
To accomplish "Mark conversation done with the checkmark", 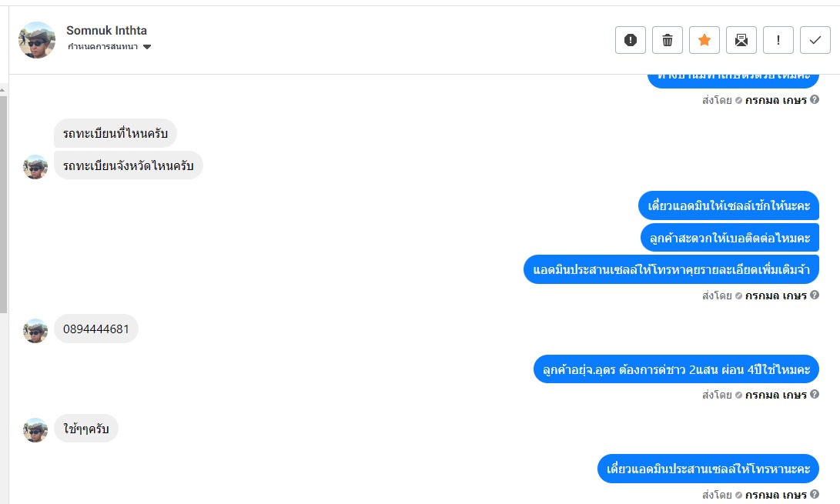I will coord(815,40).
